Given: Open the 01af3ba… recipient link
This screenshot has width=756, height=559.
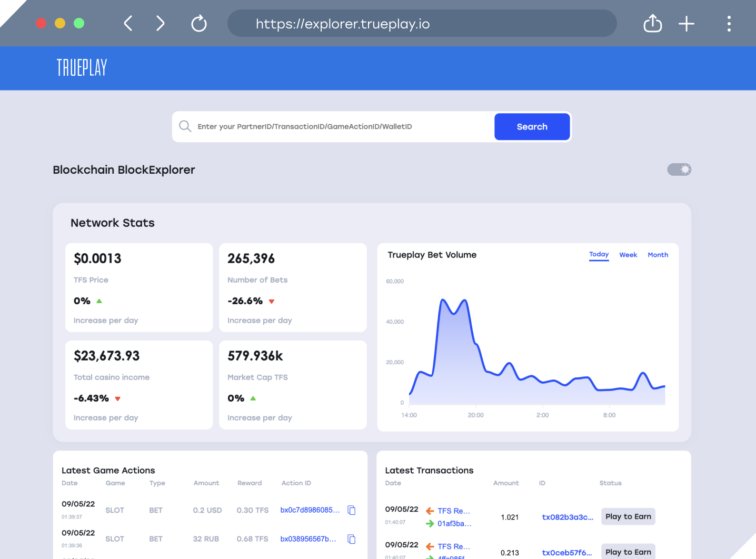Looking at the screenshot, I should pyautogui.click(x=454, y=524).
